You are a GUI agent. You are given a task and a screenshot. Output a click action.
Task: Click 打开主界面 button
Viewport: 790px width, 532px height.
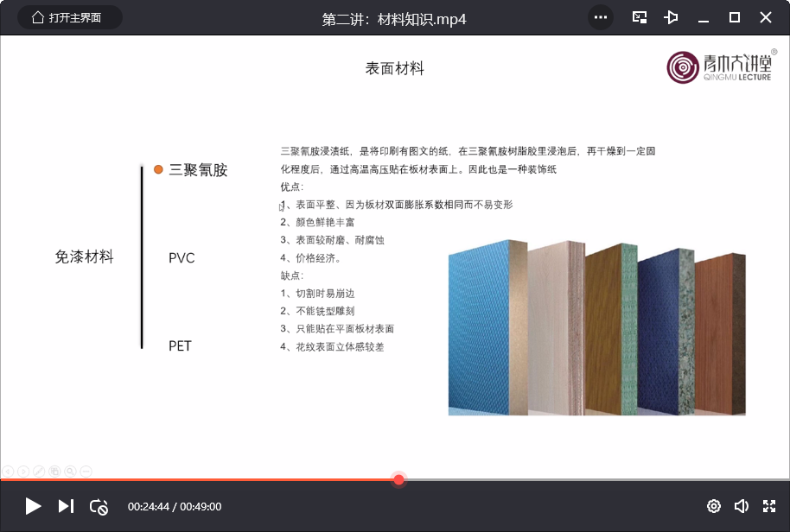pos(69,17)
